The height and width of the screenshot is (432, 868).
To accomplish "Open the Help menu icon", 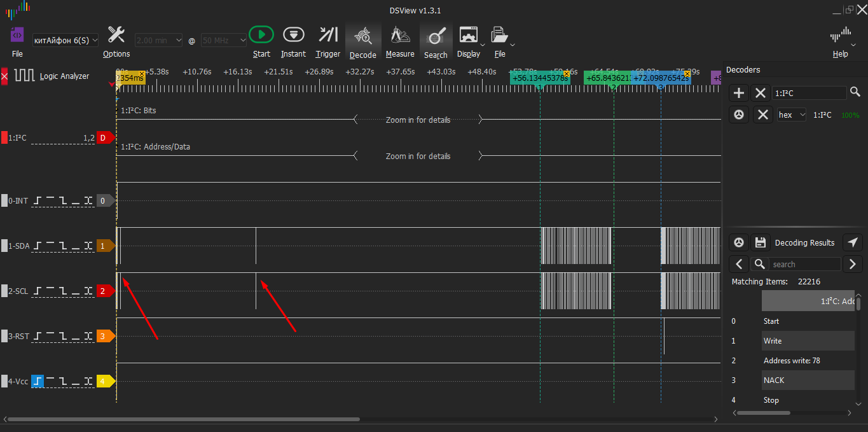I will [x=841, y=35].
